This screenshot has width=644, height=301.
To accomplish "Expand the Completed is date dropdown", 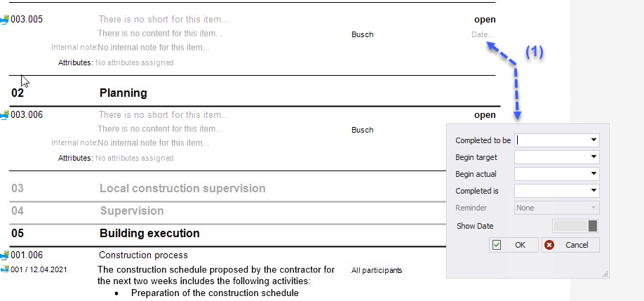I will pos(593,191).
